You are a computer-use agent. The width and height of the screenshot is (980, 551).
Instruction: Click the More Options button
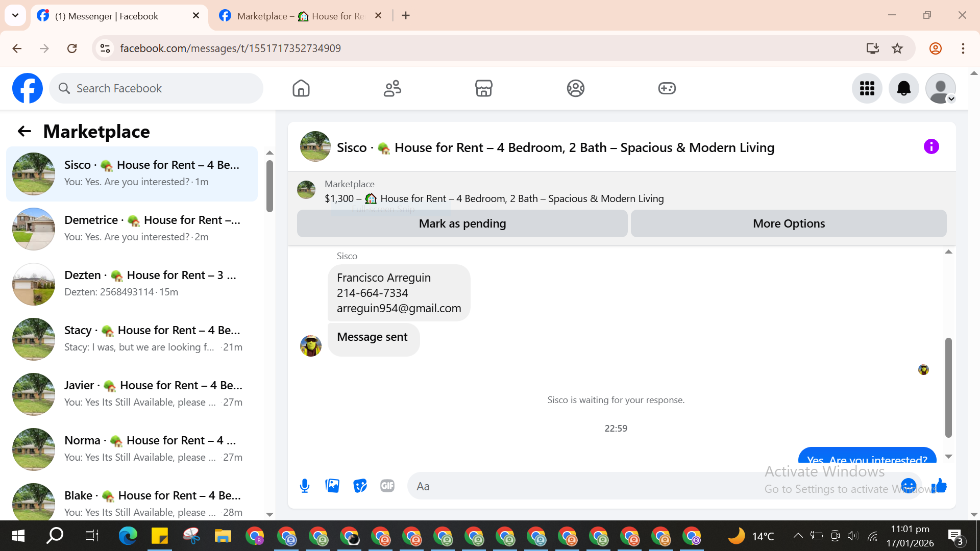pos(789,223)
